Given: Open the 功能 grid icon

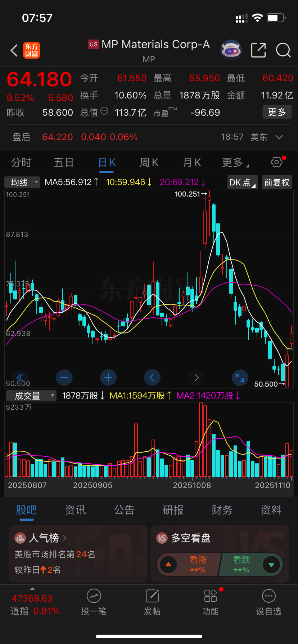Looking at the screenshot, I should pyautogui.click(x=211, y=596).
